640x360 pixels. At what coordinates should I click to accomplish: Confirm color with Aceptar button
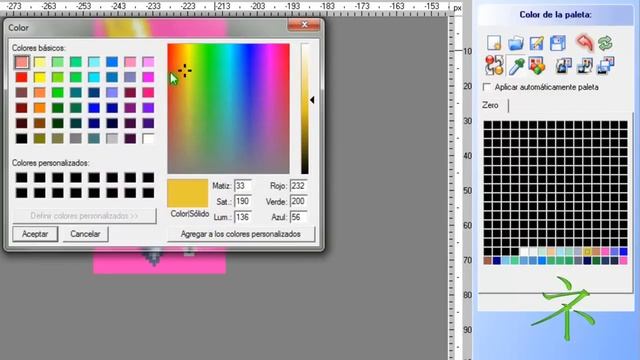point(35,234)
